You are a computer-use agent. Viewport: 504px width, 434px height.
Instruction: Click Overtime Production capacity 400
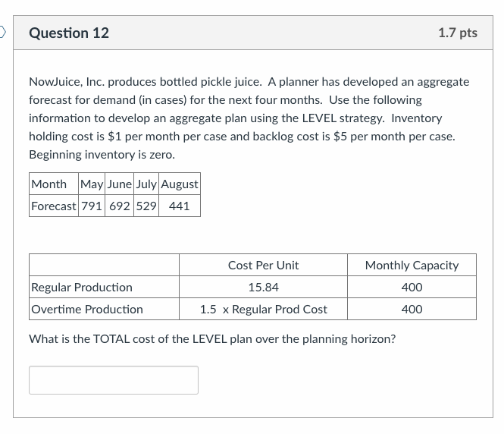tap(412, 309)
